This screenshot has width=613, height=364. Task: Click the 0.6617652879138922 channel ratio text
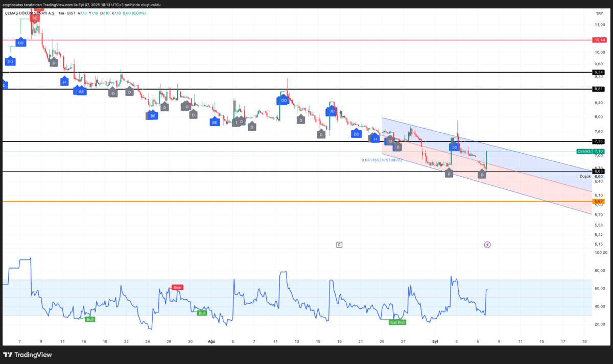382,160
